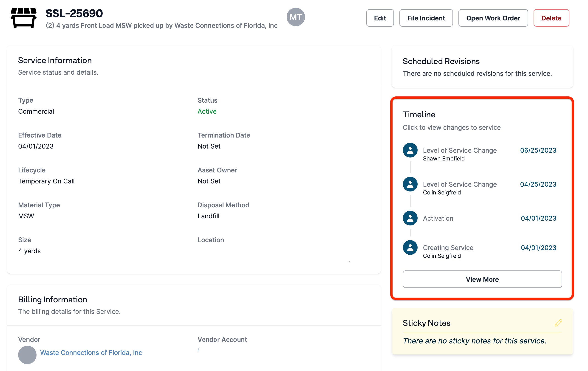Click Open Work Order button
Viewport: 588px width, 371px height.
point(493,18)
